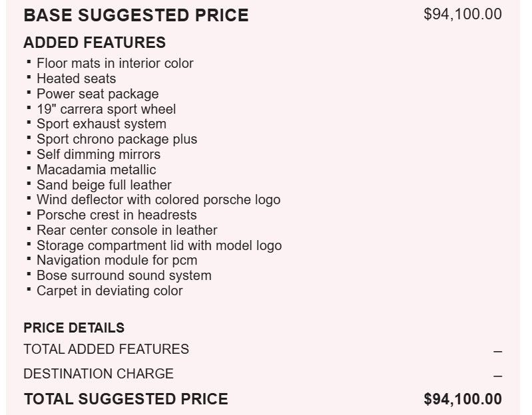Click Power seat package list item
Screen dimensions: 532x415
(x=98, y=94)
